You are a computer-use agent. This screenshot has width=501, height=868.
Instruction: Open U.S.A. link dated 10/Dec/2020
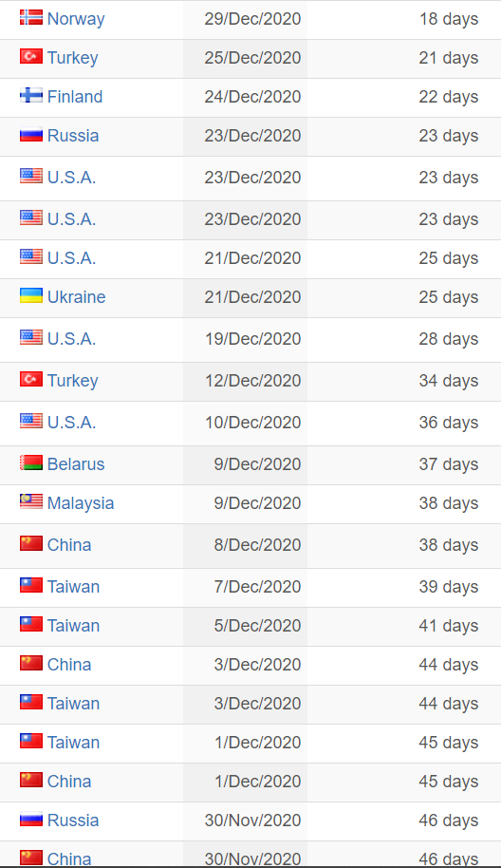(x=71, y=423)
